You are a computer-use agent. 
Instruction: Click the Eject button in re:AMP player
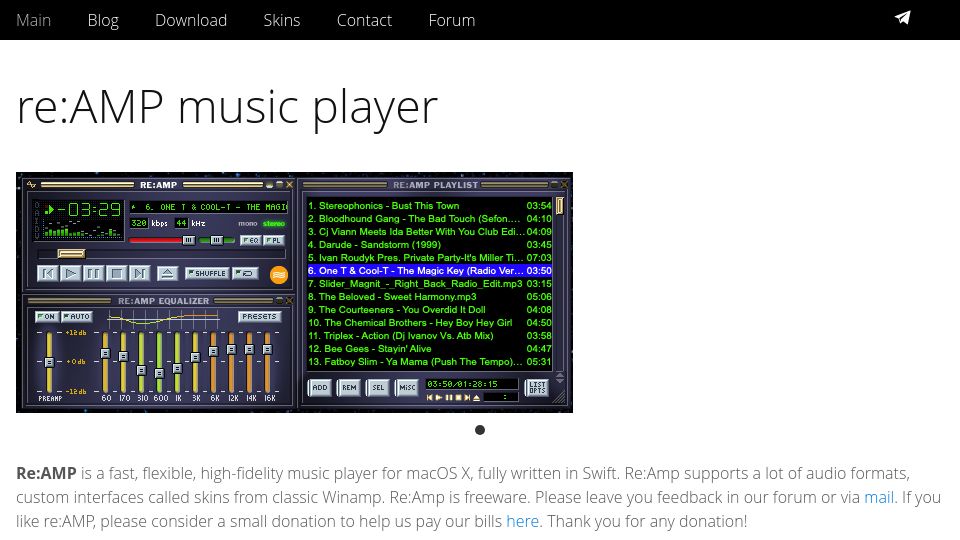click(167, 273)
